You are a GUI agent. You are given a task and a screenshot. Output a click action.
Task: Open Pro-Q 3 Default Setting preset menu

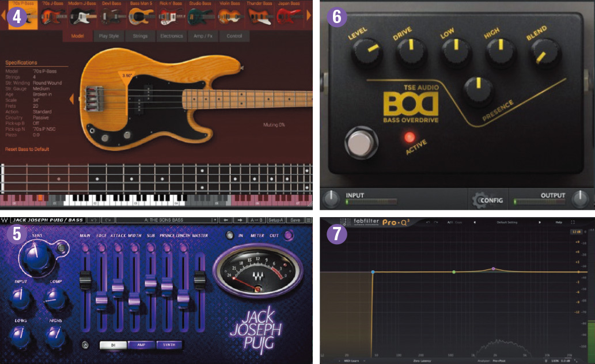pyautogui.click(x=507, y=222)
